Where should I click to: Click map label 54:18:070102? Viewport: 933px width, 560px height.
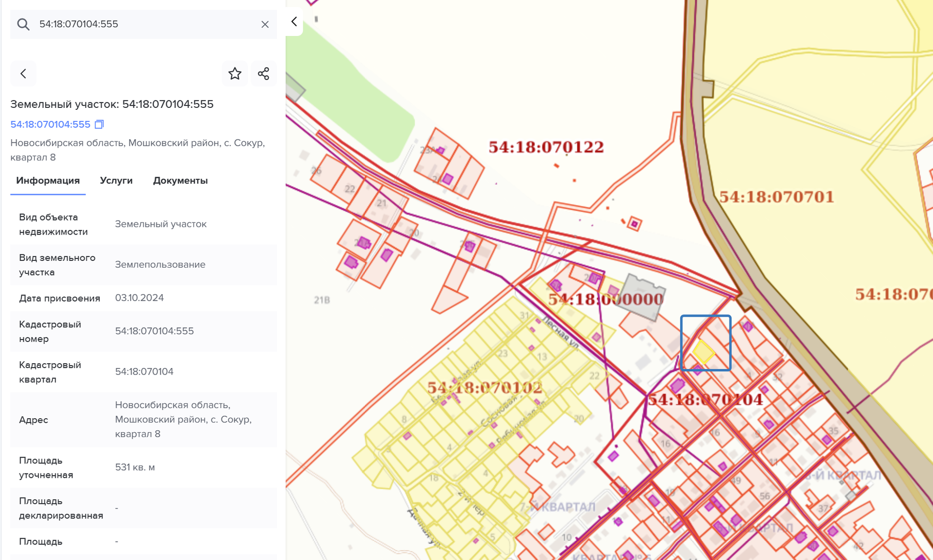[484, 388]
